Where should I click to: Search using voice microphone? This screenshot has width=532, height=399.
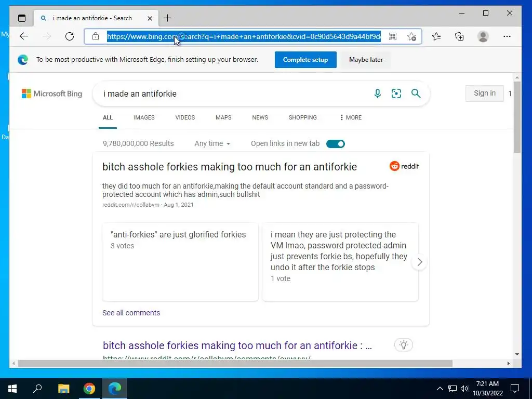[378, 94]
